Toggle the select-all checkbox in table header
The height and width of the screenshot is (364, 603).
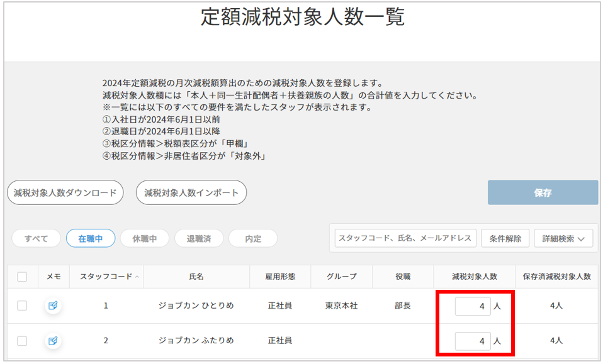(x=22, y=277)
